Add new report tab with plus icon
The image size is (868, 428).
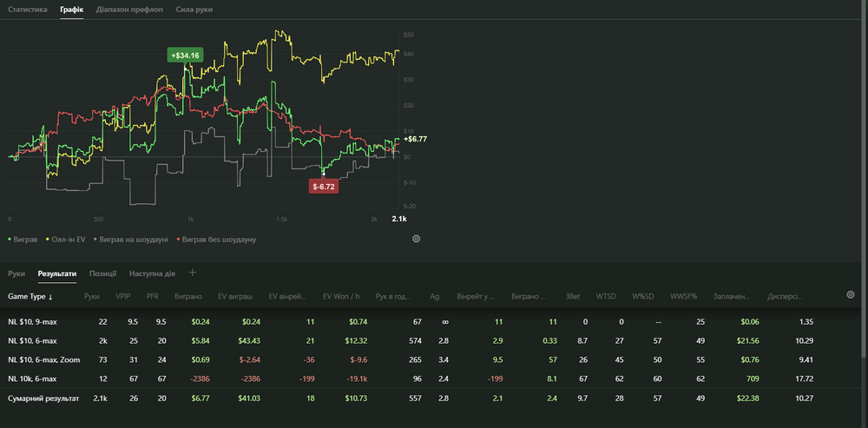[193, 273]
